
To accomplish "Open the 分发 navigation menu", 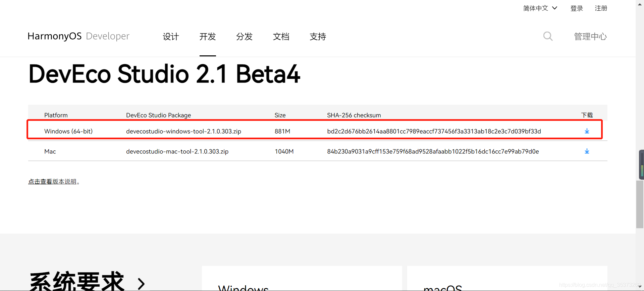I will [x=244, y=37].
